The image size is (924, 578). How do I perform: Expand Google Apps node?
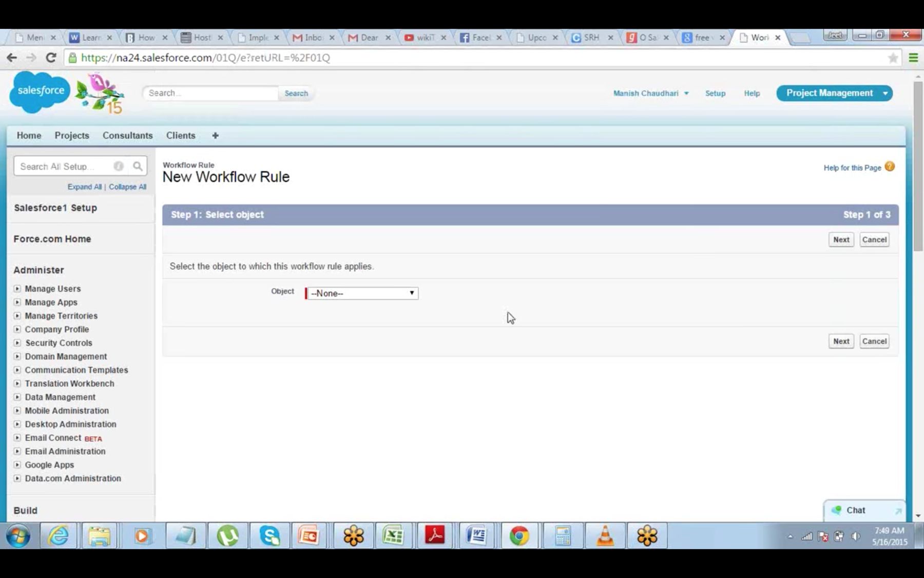[x=17, y=464]
